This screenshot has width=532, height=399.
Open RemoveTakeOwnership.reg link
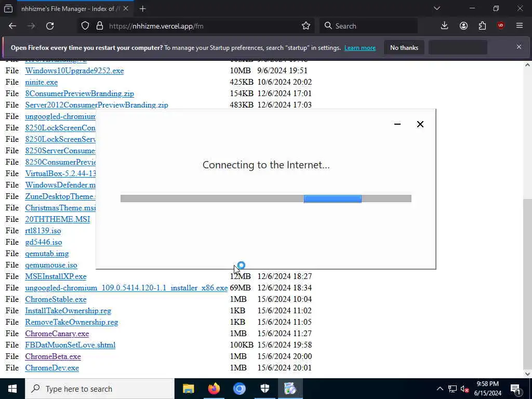pyautogui.click(x=72, y=322)
